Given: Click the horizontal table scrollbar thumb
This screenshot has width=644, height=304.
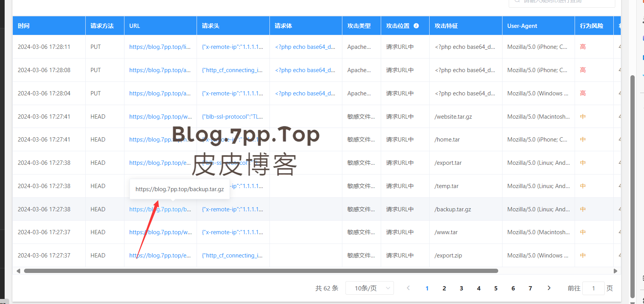Looking at the screenshot, I should tap(261, 271).
